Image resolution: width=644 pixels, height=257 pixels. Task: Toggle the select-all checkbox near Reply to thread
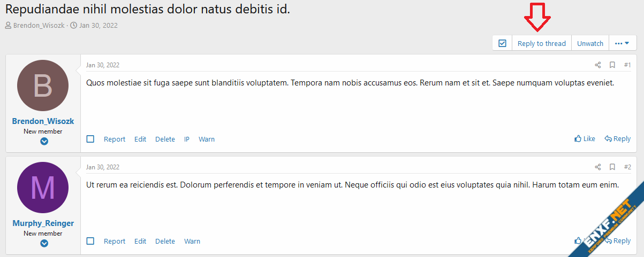point(502,43)
